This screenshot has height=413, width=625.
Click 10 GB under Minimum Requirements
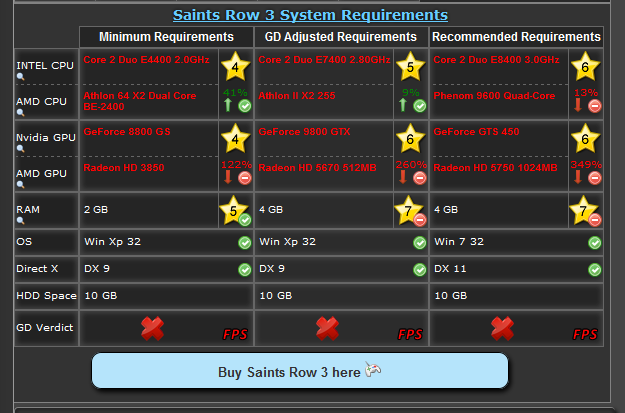point(100,296)
